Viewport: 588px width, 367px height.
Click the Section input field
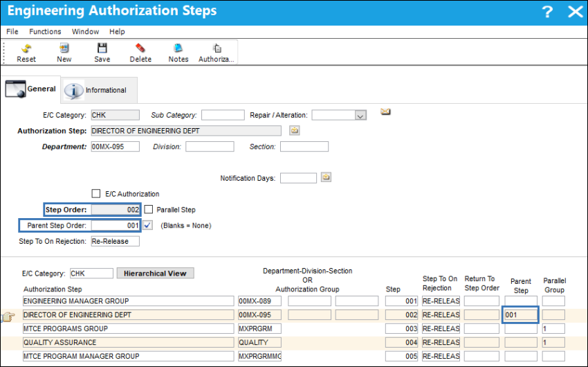pos(304,146)
